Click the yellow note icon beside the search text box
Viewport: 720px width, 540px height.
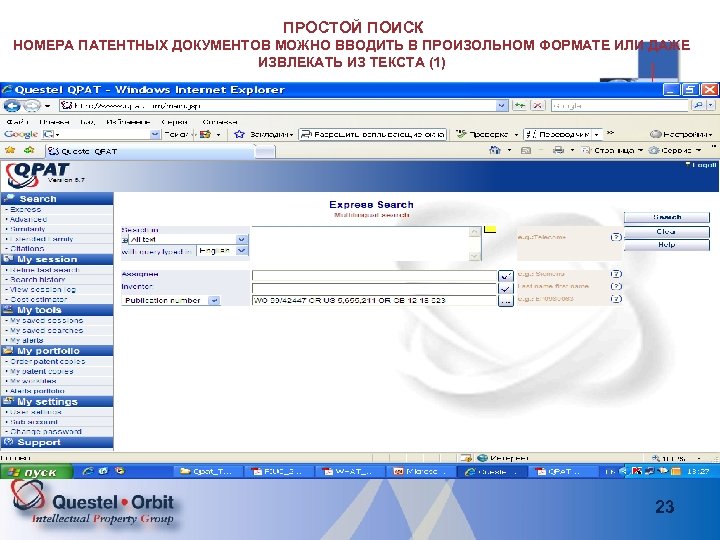click(490, 229)
